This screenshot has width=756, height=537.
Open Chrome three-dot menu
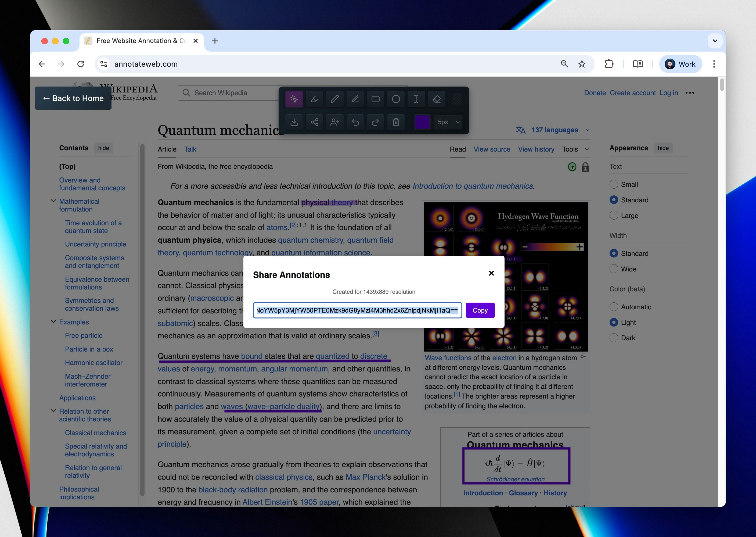pos(714,64)
